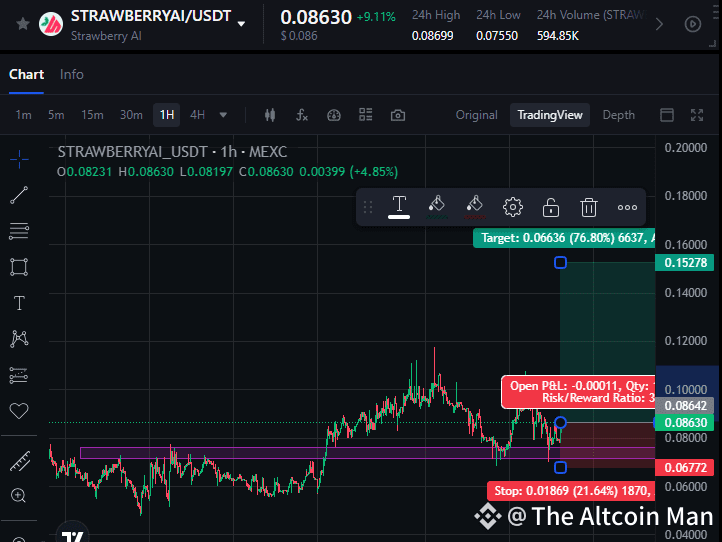
Task: Select the Fibonacci retracement tool
Action: [19, 231]
